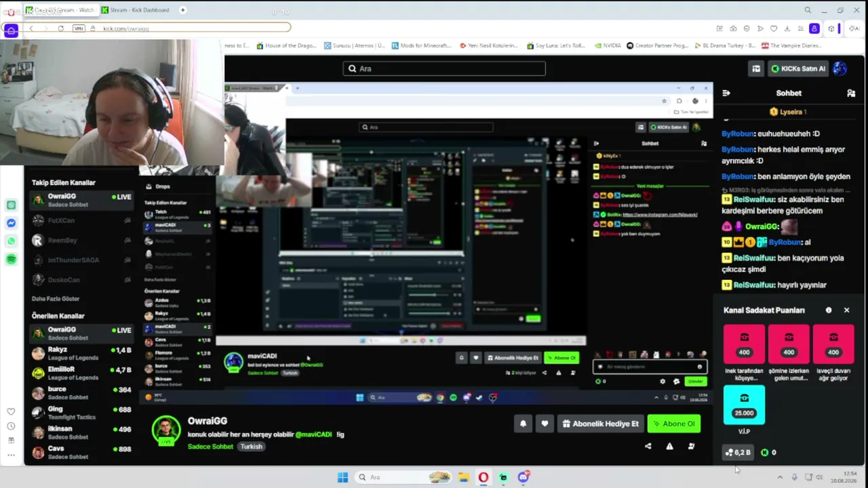868x488 pixels.
Task: Open the purple profile icon in toolbar
Action: (814, 28)
